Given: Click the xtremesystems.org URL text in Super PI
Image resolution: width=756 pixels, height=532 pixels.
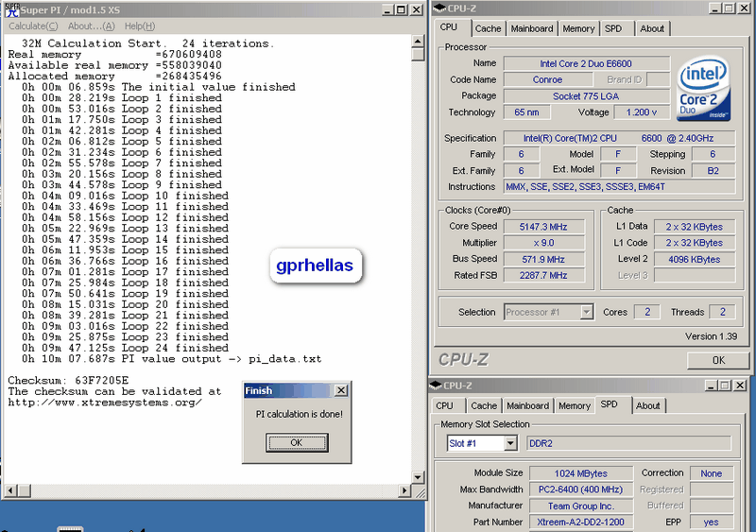Looking at the screenshot, I should (x=105, y=403).
